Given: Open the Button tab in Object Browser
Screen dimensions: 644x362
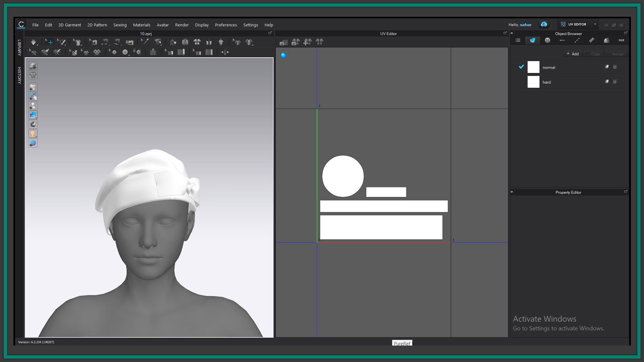Looking at the screenshot, I should coord(547,41).
